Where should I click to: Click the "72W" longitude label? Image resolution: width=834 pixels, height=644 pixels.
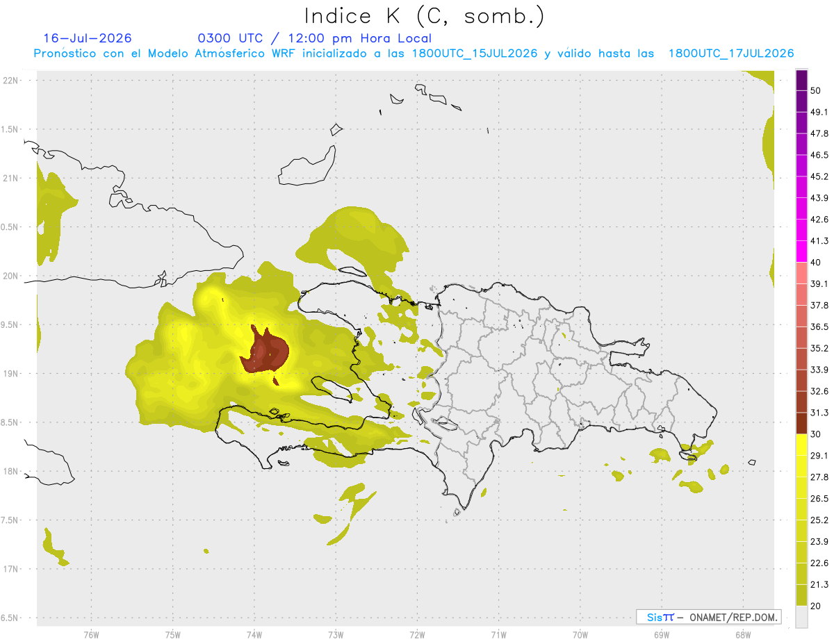(x=417, y=634)
